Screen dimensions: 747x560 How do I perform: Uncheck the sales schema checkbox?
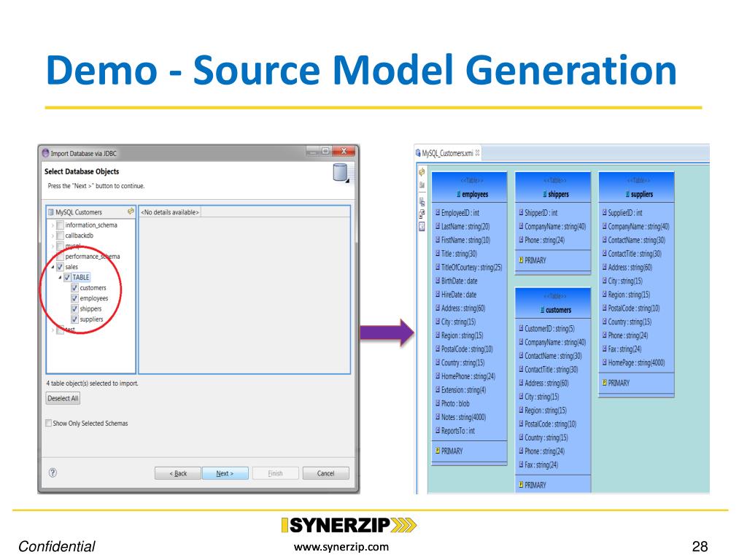coord(60,267)
